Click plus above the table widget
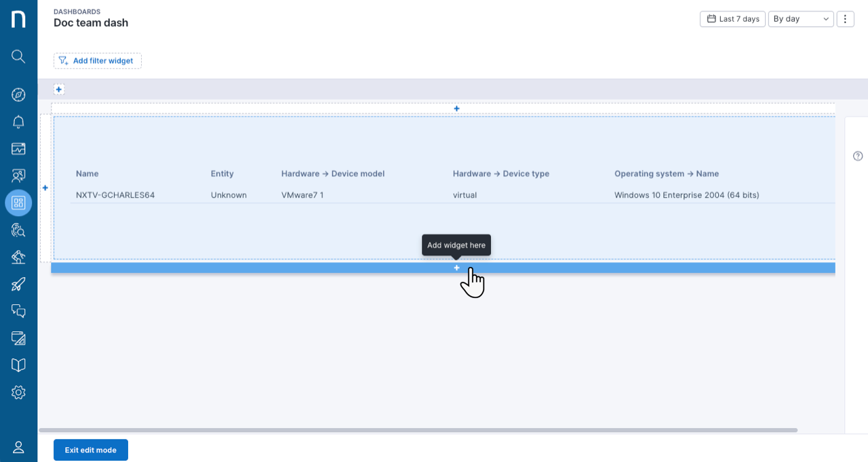The width and height of the screenshot is (868, 462). click(x=456, y=108)
